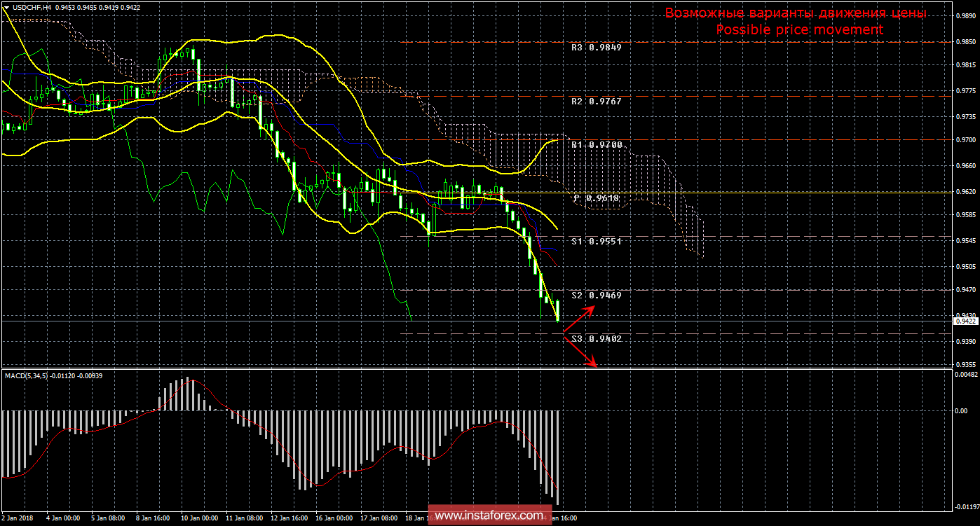
Task: Click the 16 Jan 00:00 time axis label
Action: tap(334, 519)
